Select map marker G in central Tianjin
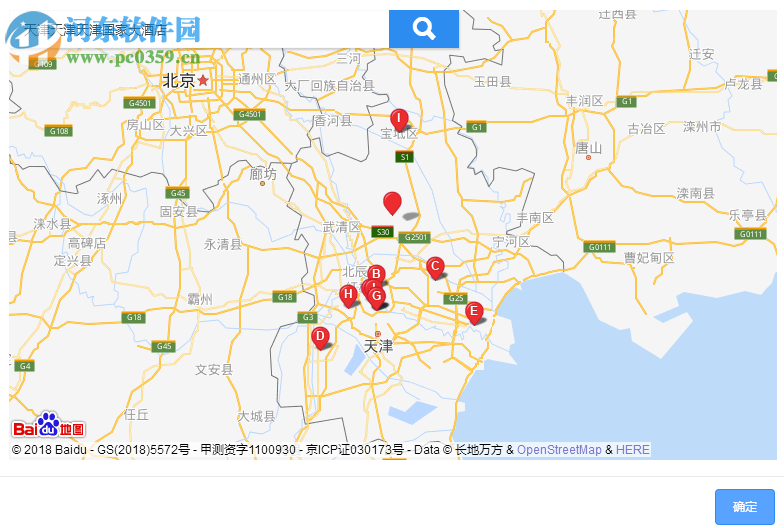This screenshot has width=784, height=528. point(377,298)
